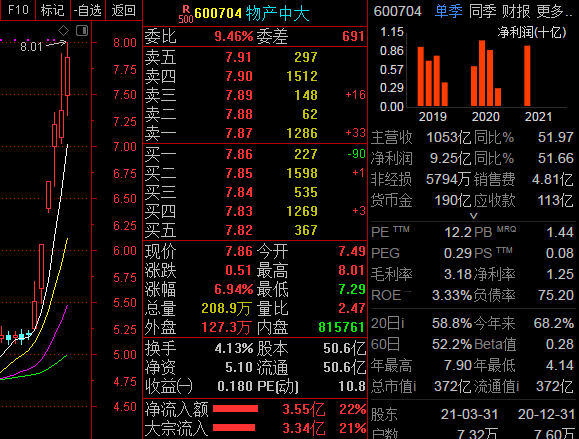579x439 pixels.
Task: Click 买二 volume 1598
Action: click(x=302, y=173)
